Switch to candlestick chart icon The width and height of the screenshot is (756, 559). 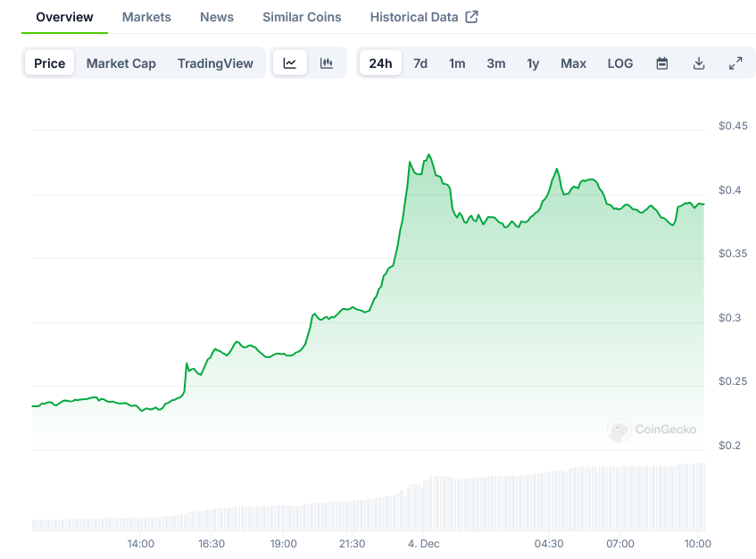tap(327, 63)
